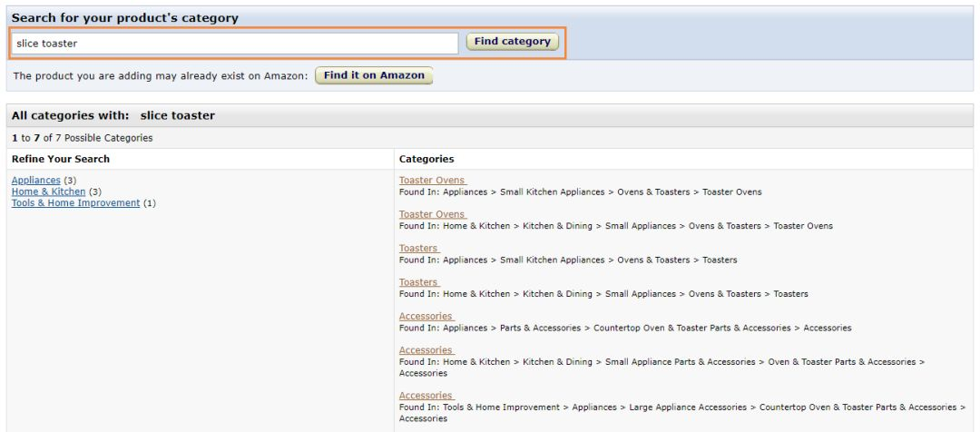Choose Accessories category found in Home & Kitchen
Viewport: 980px width, 432px height.
coord(426,350)
